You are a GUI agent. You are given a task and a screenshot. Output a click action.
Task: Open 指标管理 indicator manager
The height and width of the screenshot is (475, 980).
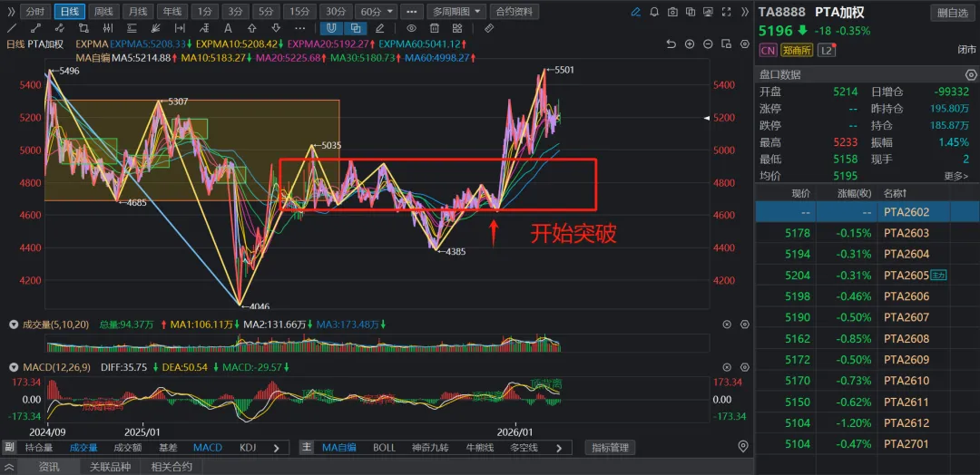coord(610,448)
